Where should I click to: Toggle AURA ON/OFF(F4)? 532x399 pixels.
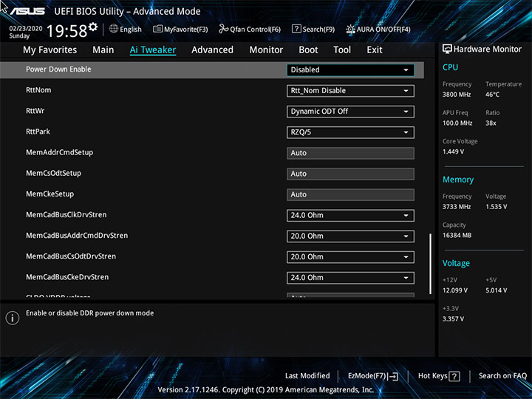pos(383,29)
